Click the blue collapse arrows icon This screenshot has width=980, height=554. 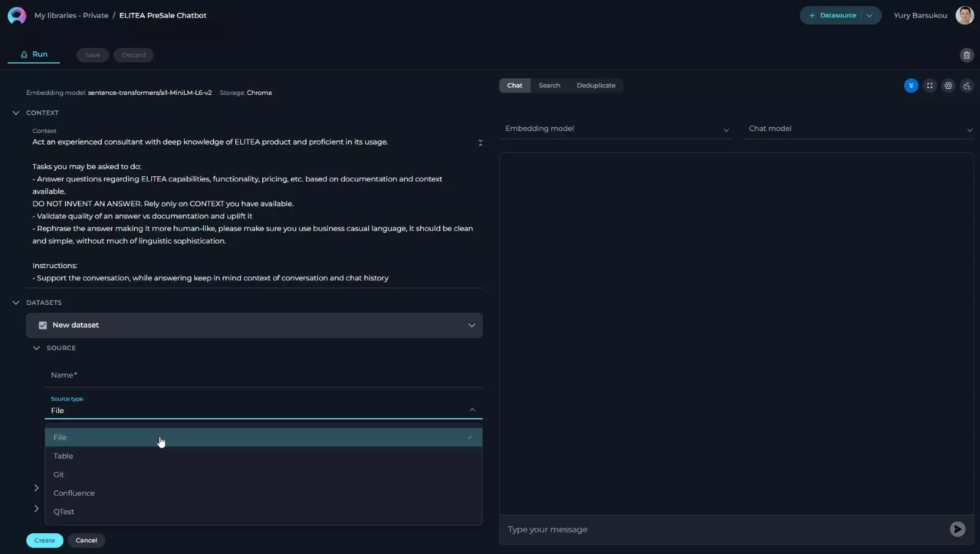coord(911,86)
